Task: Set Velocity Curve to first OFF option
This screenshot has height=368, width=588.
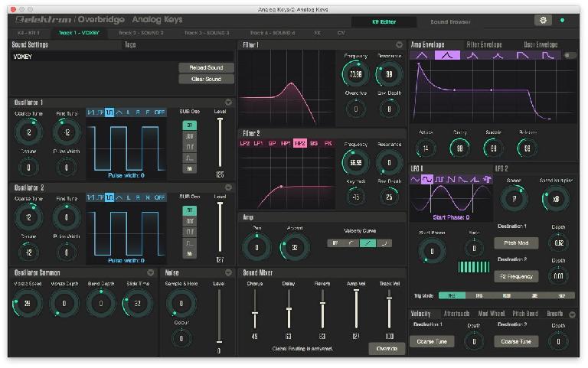Action: (335, 243)
